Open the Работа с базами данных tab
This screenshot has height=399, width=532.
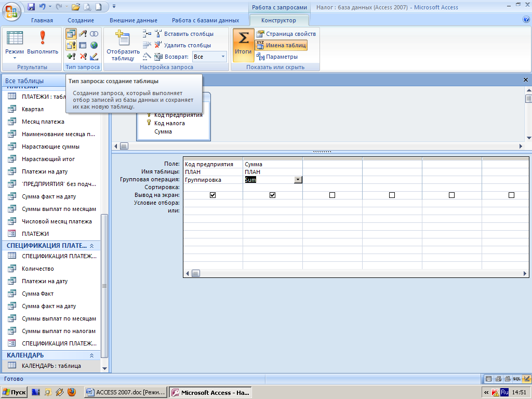coord(205,20)
